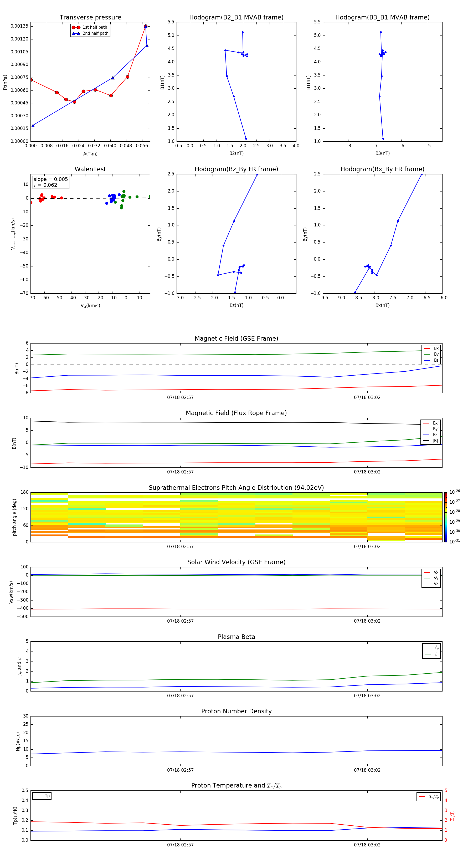
Task: Click the 'V_remaining(km/s)' y-axis label
Action: tap(13, 234)
